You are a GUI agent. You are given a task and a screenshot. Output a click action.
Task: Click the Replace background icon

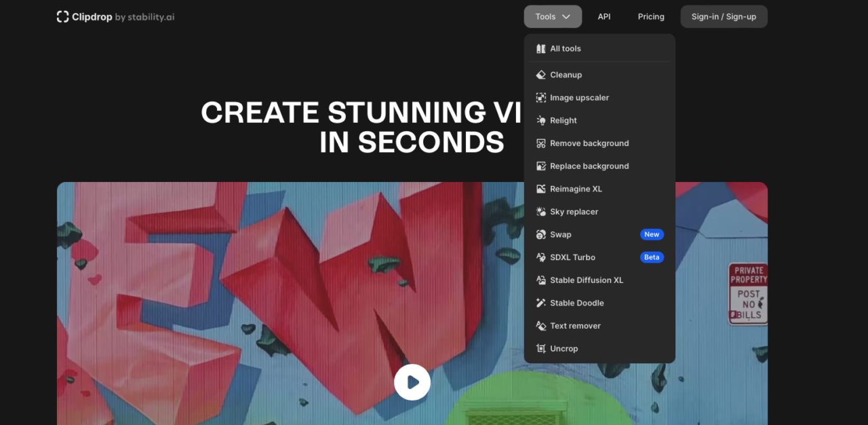(x=540, y=166)
